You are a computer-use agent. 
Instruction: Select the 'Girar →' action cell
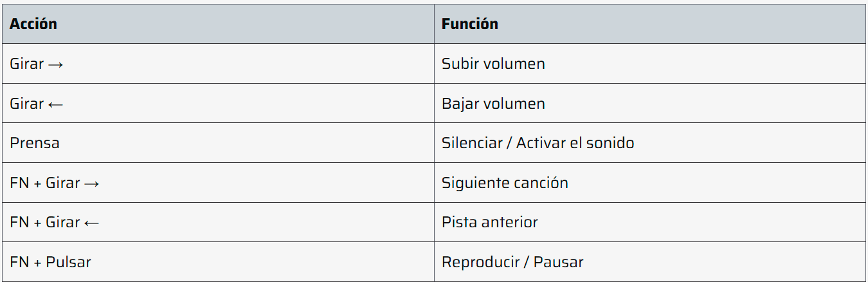218,64
